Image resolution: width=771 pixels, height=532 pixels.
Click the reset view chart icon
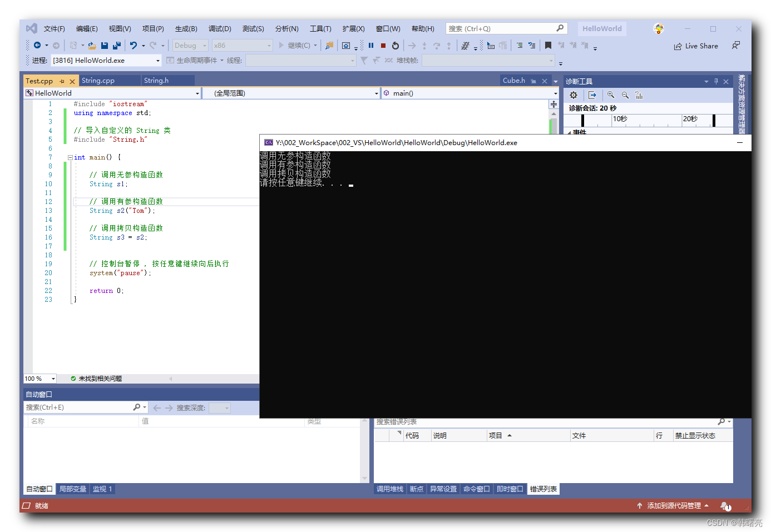click(x=639, y=95)
